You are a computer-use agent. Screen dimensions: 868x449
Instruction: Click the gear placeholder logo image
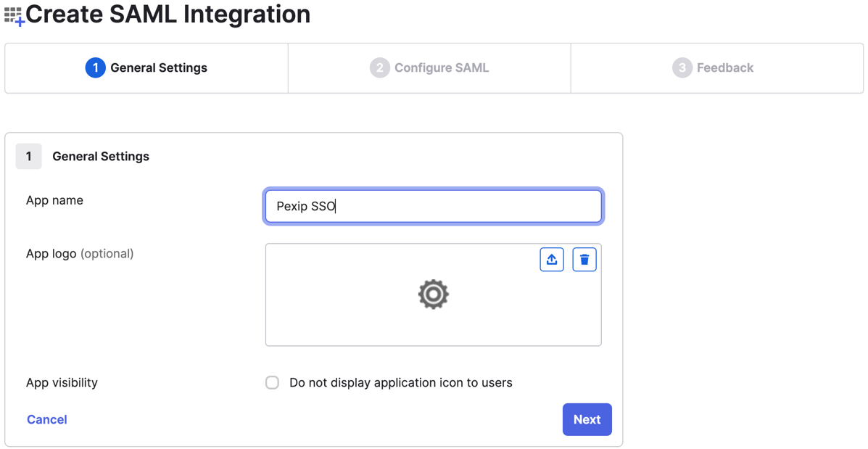434,294
